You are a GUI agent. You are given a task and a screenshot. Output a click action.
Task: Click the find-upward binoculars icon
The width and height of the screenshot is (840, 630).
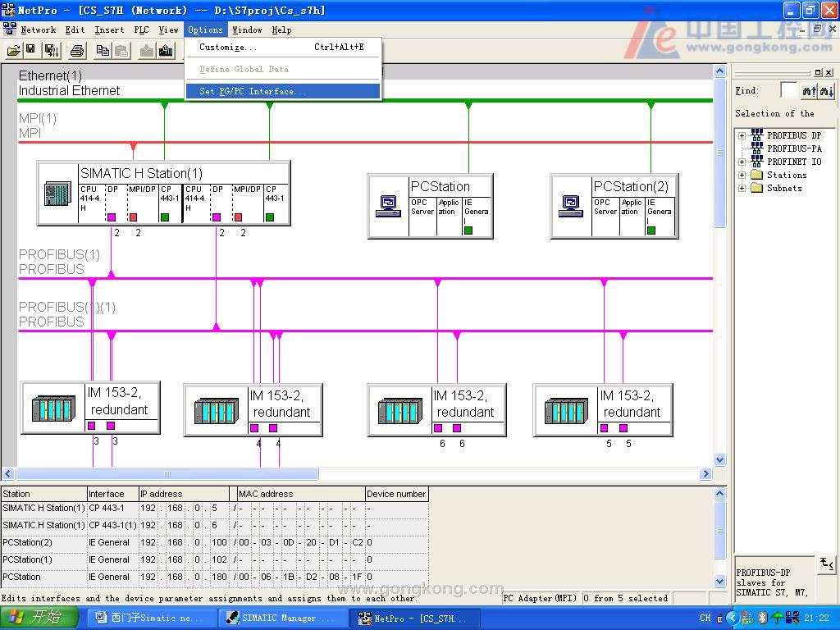coord(809,91)
